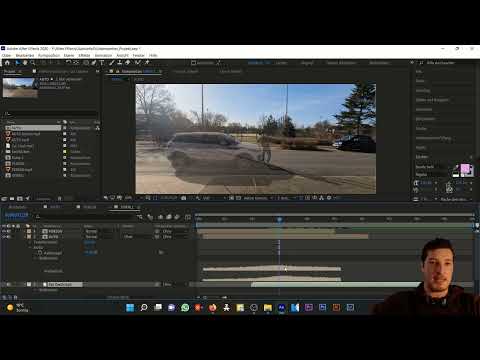
Task: Open File Explorer from the taskbar
Action: (268, 307)
